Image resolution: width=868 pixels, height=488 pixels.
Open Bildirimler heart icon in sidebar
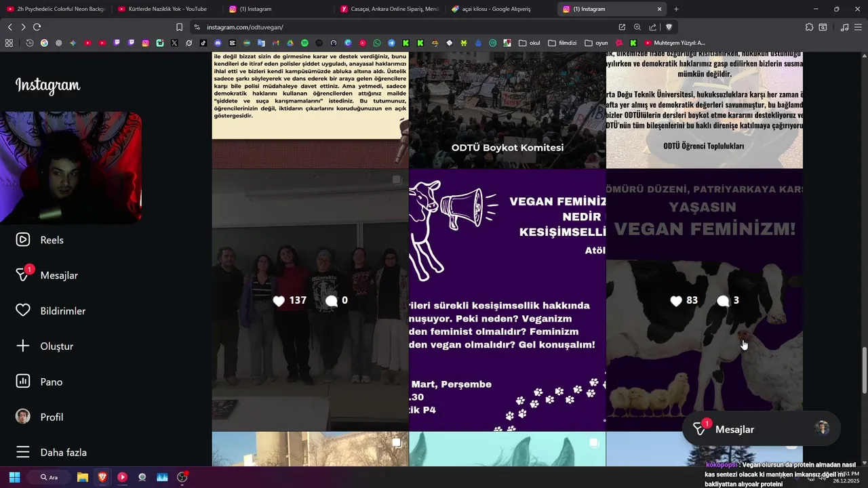[x=23, y=310]
